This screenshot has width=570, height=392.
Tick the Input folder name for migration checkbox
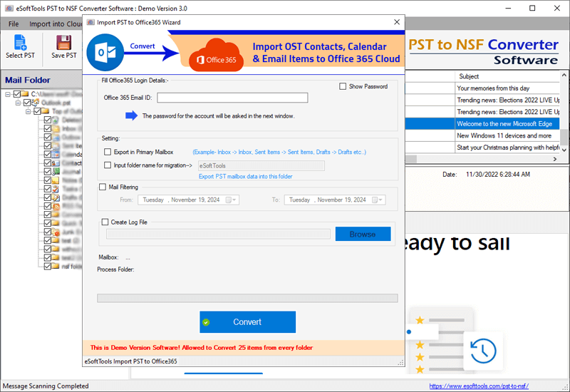108,165
